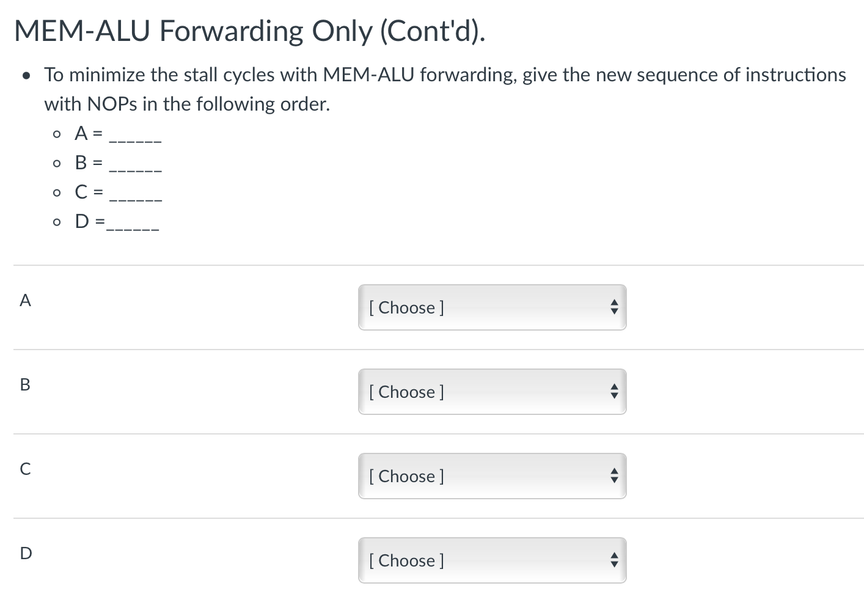Click the 'with NOPs in the following order' text
Screen dimensions: 864x616
[x=187, y=104]
